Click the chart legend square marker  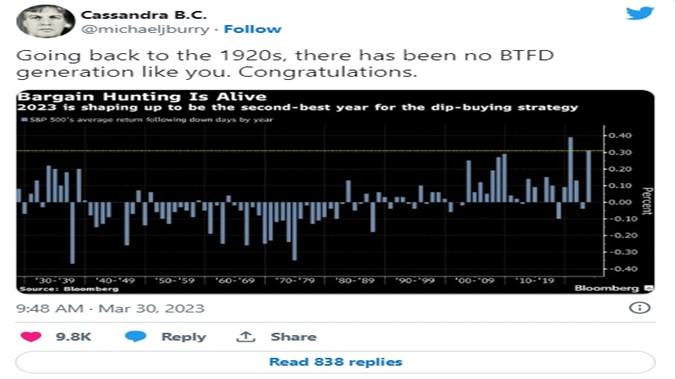(x=25, y=120)
